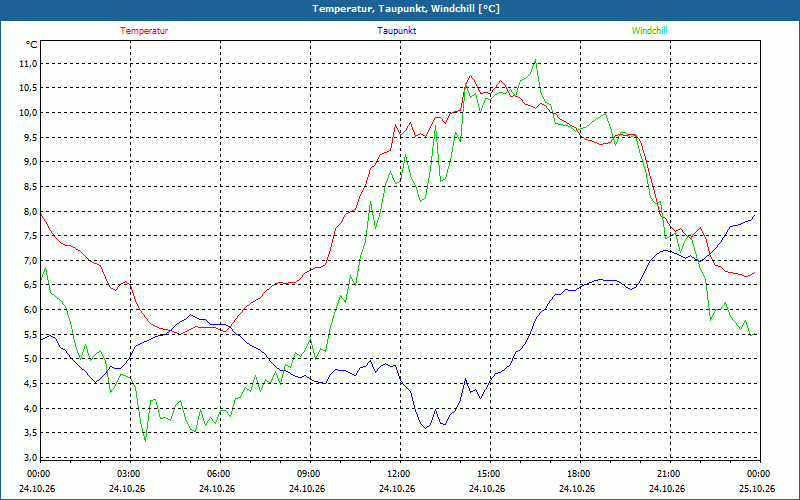800x500 pixels.
Task: Click the green Windchill peak near 16:30
Action: (x=535, y=60)
